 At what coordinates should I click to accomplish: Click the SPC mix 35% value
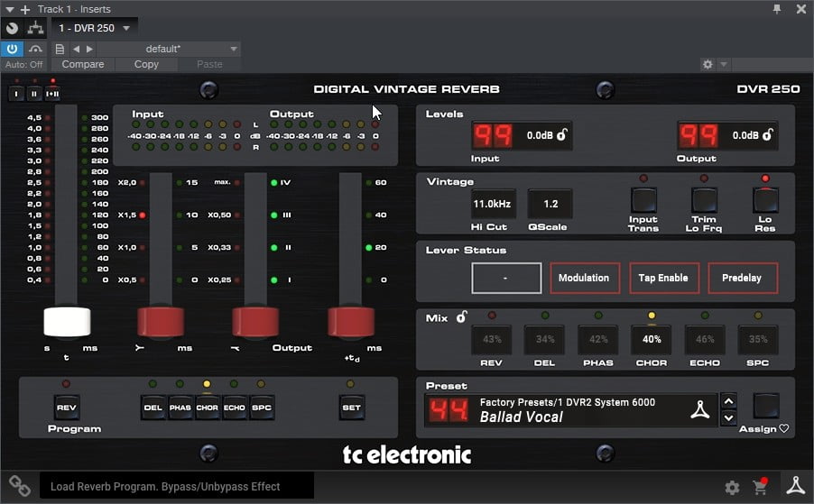[758, 339]
